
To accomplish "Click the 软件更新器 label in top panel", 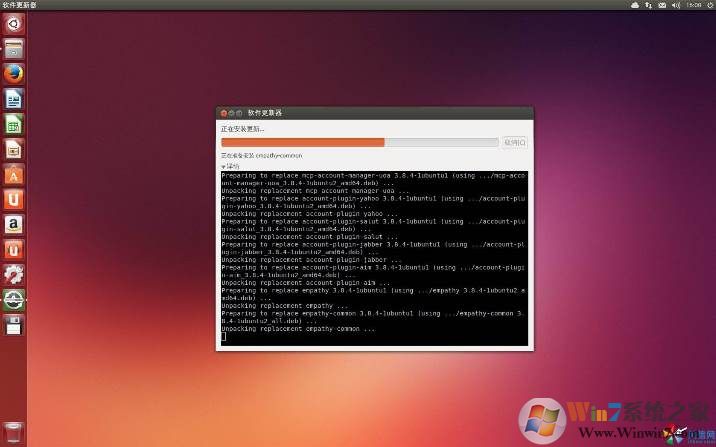I will coord(19,5).
